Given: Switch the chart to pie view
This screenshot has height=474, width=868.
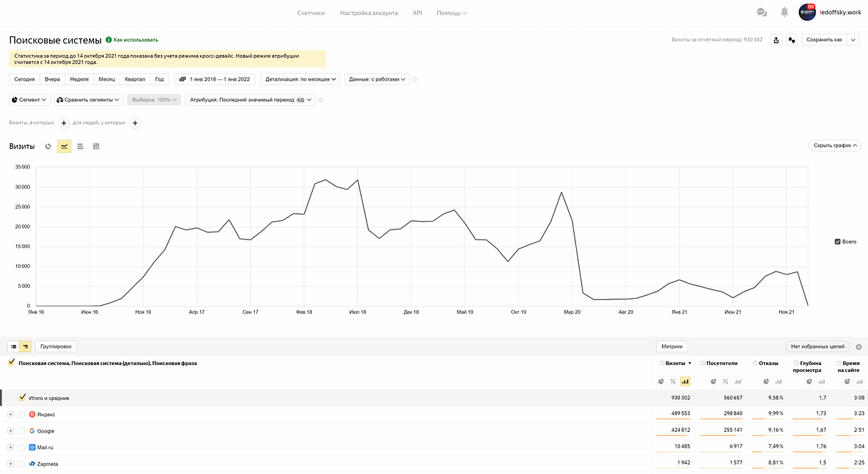Looking at the screenshot, I should tap(48, 146).
